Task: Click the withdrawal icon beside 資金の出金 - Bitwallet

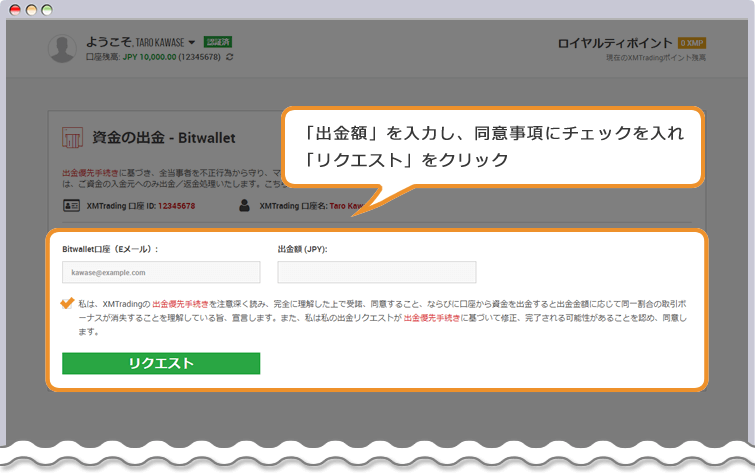Action: 72,137
